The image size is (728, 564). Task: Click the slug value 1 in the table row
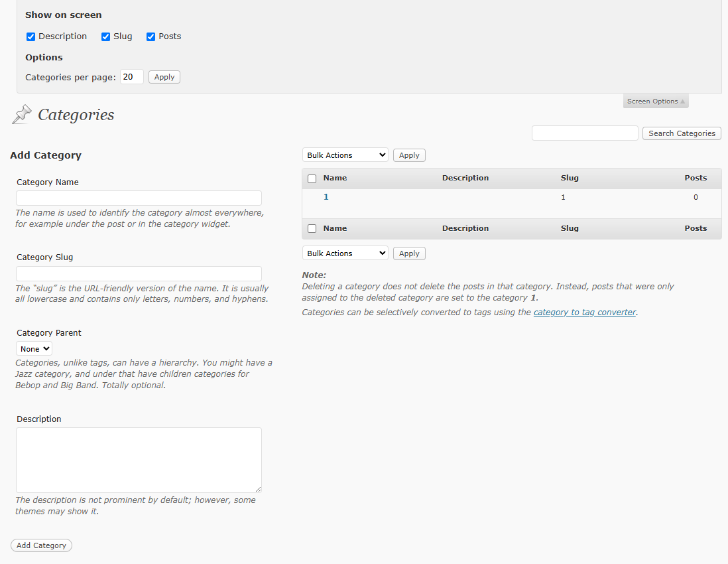click(x=563, y=198)
